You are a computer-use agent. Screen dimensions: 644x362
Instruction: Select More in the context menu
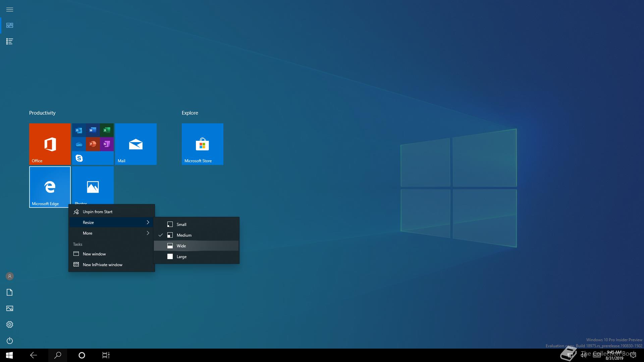coord(112,233)
